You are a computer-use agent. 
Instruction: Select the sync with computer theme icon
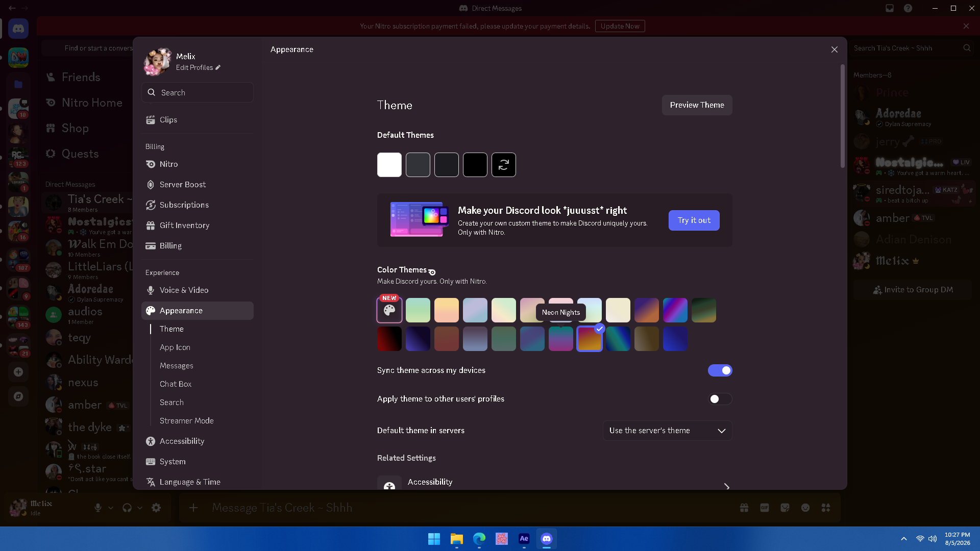click(504, 165)
